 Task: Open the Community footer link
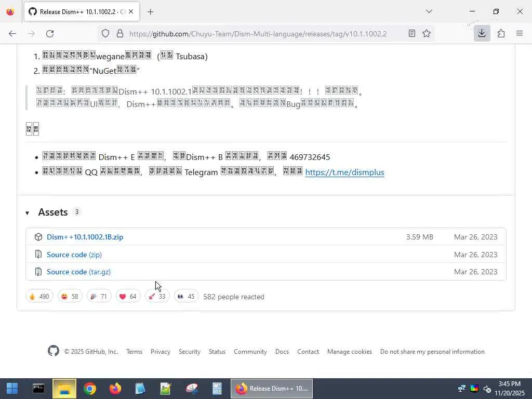pyautogui.click(x=250, y=352)
